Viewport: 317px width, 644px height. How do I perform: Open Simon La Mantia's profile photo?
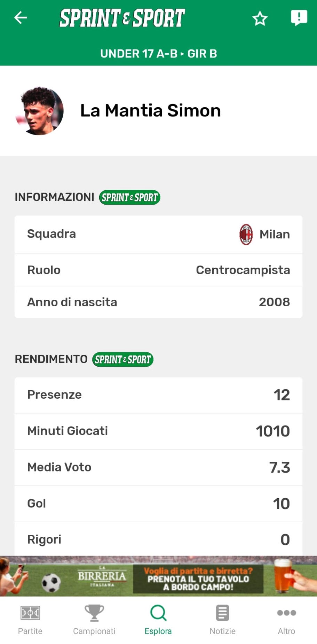[x=40, y=111]
